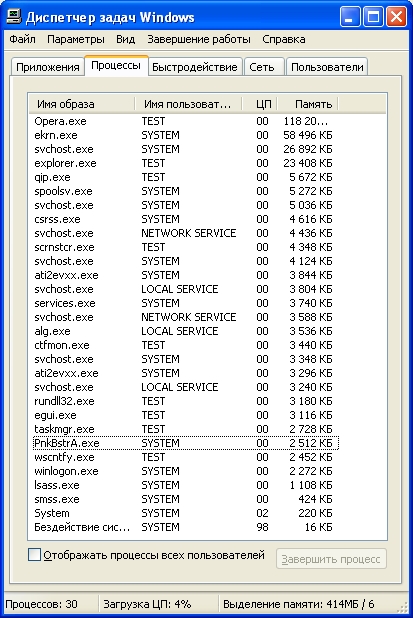
Task: Open the Параметры menu
Action: (x=76, y=39)
